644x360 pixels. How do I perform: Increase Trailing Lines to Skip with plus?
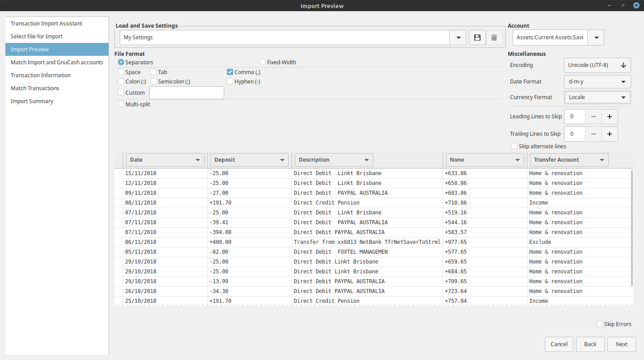coord(610,134)
